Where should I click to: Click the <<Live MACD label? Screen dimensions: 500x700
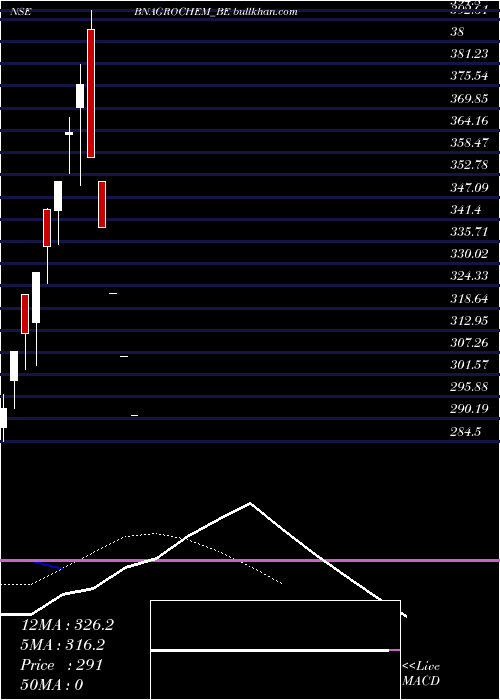pos(421,673)
